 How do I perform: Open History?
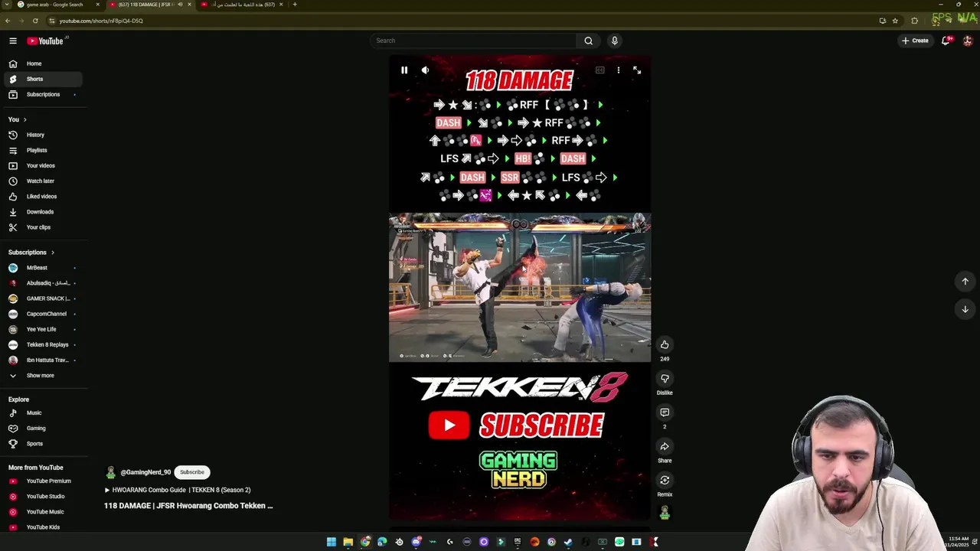(42, 135)
